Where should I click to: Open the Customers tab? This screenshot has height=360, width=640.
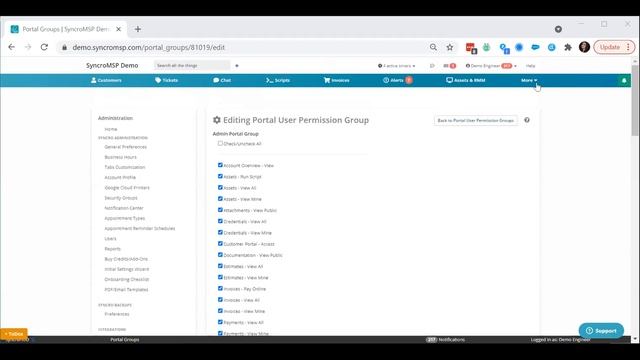(106, 80)
